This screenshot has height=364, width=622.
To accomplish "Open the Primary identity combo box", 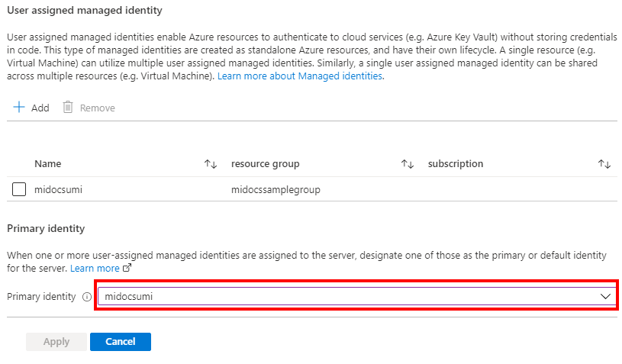I will (351, 296).
